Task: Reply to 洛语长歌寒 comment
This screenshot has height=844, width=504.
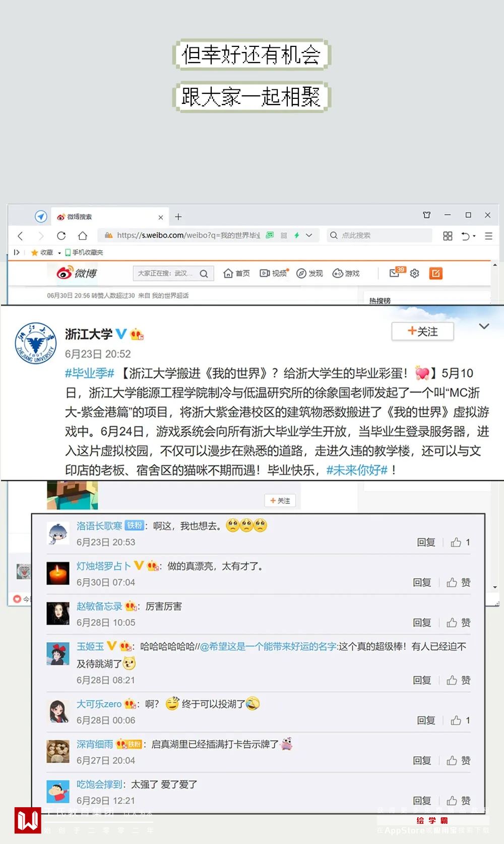Action: point(426,542)
